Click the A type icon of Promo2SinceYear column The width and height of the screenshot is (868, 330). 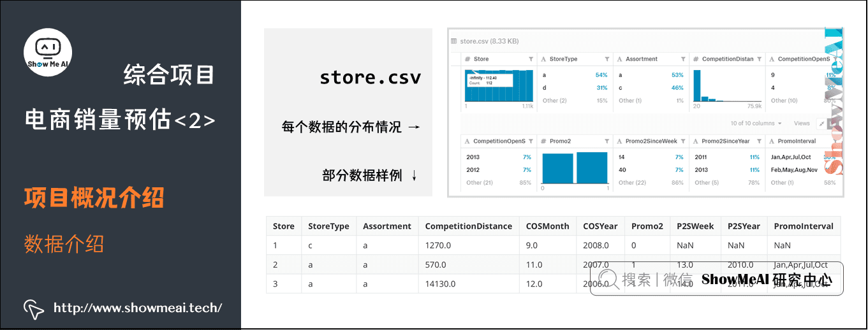[x=696, y=141]
